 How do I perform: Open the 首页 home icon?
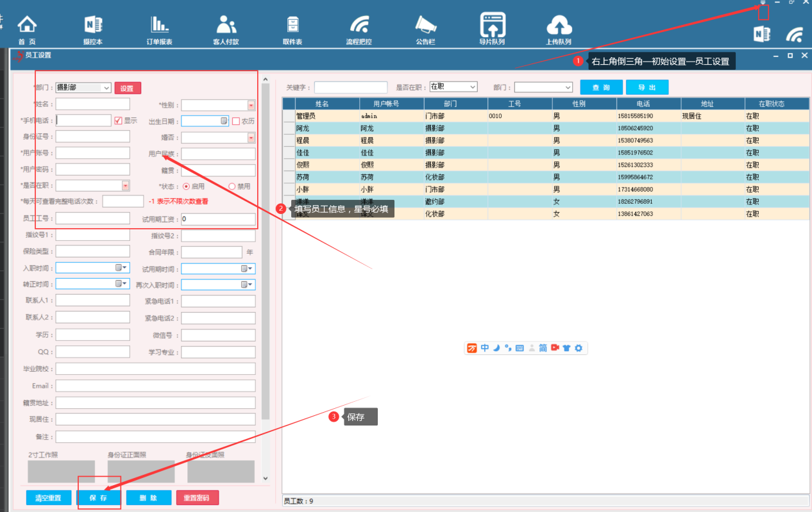(27, 26)
